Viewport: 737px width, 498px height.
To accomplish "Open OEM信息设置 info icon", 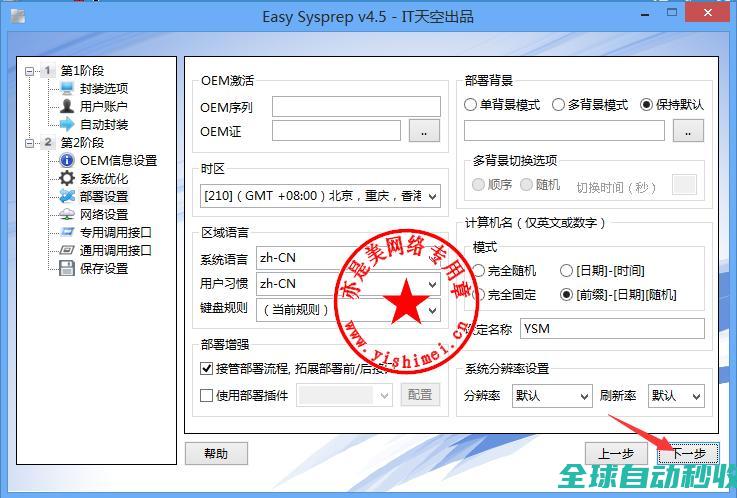I will (x=67, y=161).
